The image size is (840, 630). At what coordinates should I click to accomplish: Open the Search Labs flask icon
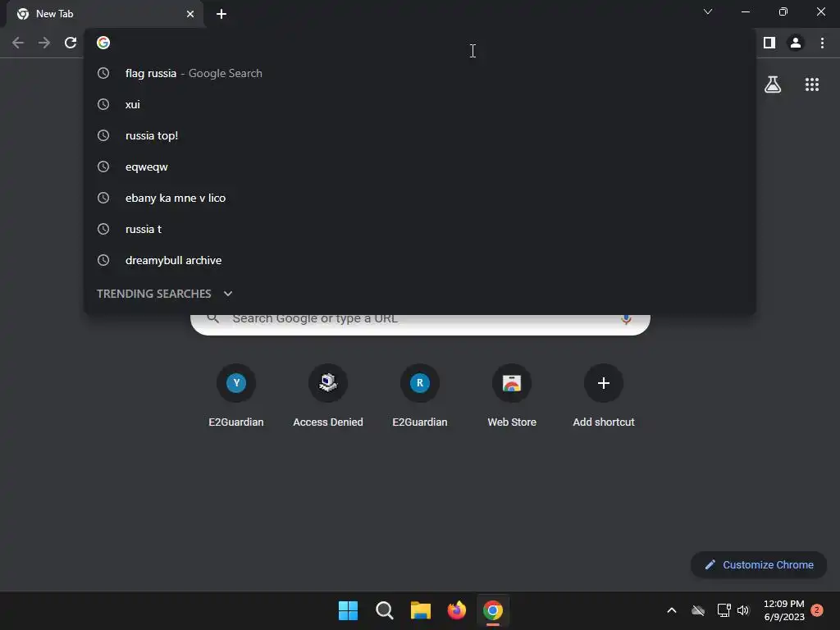point(773,84)
